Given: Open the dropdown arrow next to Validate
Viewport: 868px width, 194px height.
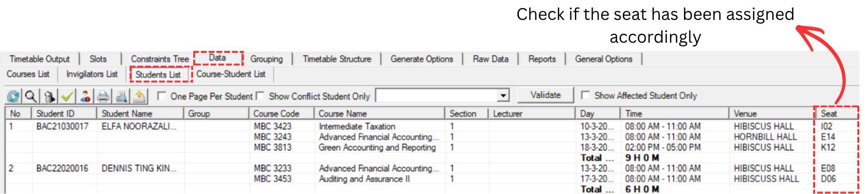Looking at the screenshot, I should pyautogui.click(x=503, y=96).
